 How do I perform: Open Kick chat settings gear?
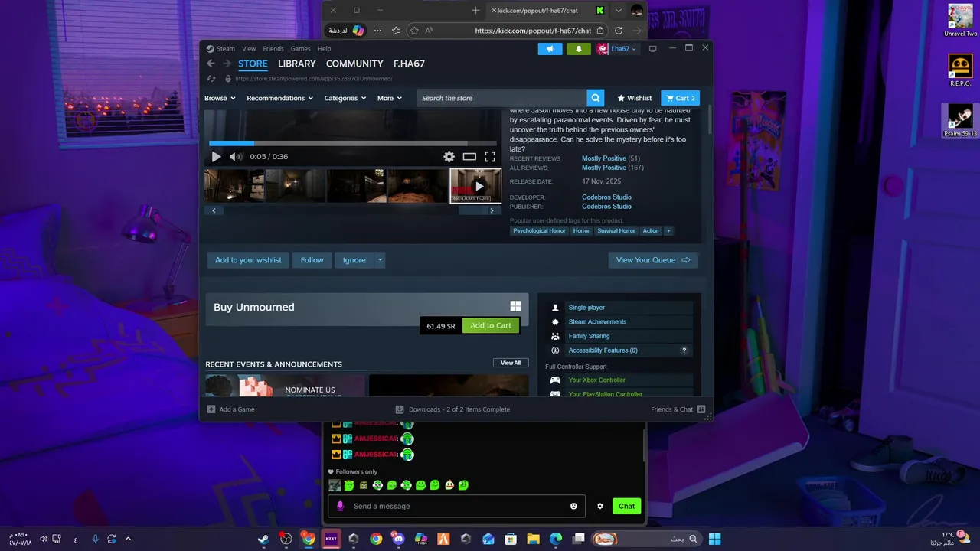pos(600,506)
